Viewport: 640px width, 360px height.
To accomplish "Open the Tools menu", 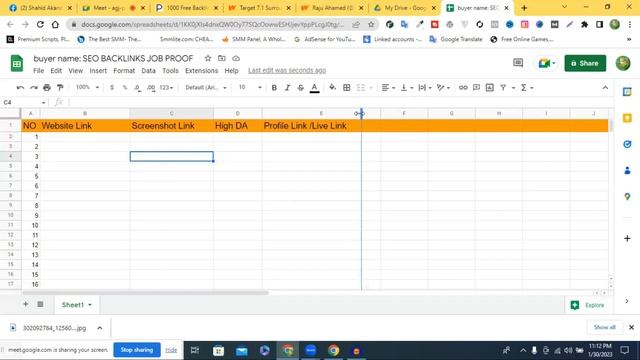I will point(170,71).
